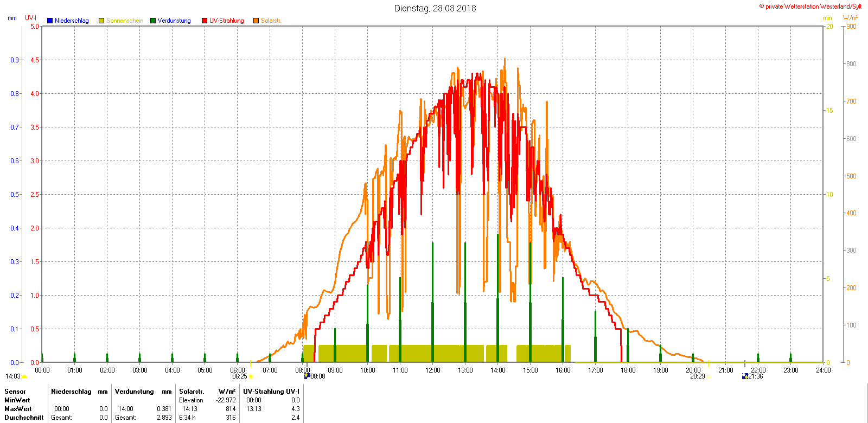Click the 20:29 sunset time label
Viewport: 868px width, 423px height.
tap(698, 376)
